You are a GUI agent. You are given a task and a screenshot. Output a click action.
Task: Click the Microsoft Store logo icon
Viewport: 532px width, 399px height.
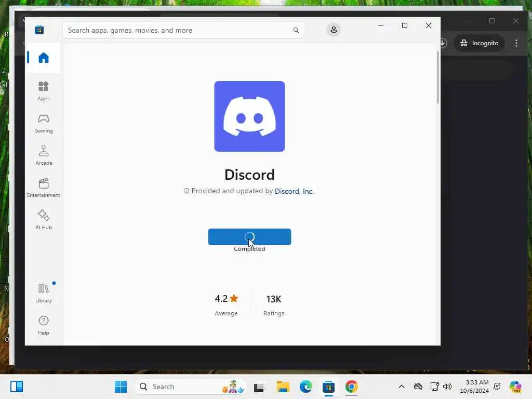pyautogui.click(x=39, y=30)
